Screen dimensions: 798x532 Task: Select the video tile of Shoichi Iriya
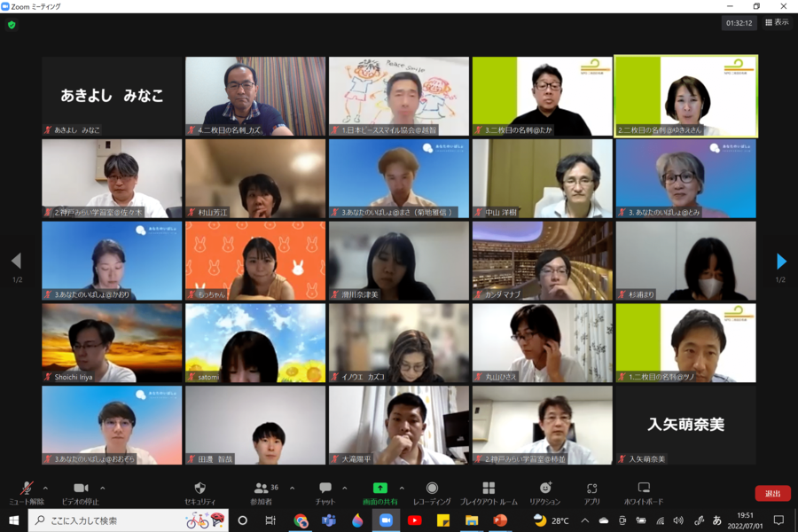coord(112,343)
